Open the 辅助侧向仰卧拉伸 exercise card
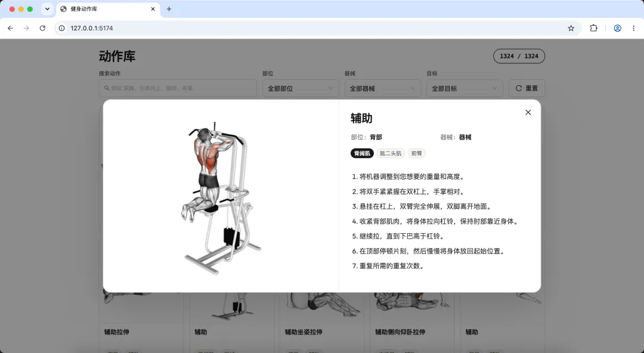This screenshot has height=353, width=644. tap(412, 323)
